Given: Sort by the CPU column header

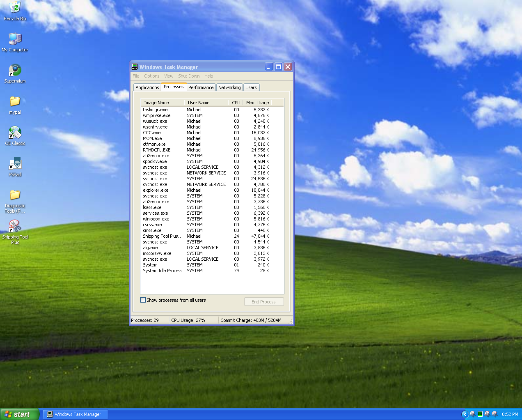Looking at the screenshot, I should pyautogui.click(x=236, y=103).
